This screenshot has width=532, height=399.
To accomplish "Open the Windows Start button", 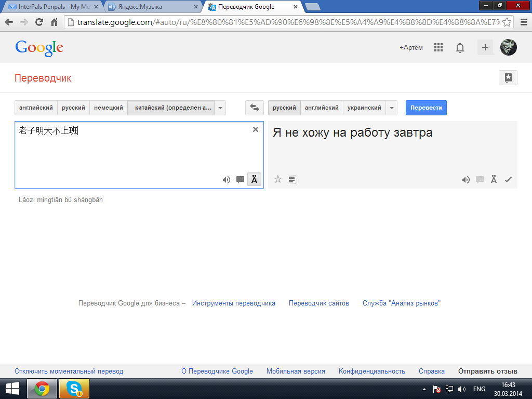I will click(x=12, y=389).
